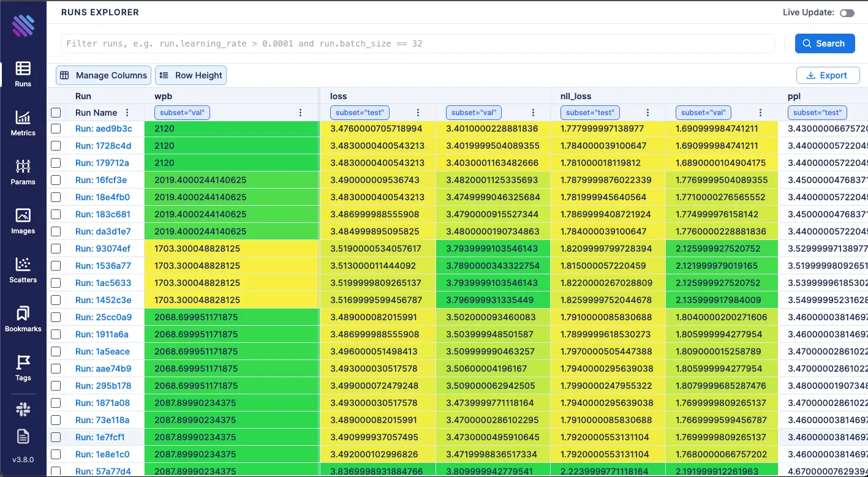Select the checkbox for Run: 25cc0a9

pyautogui.click(x=56, y=317)
